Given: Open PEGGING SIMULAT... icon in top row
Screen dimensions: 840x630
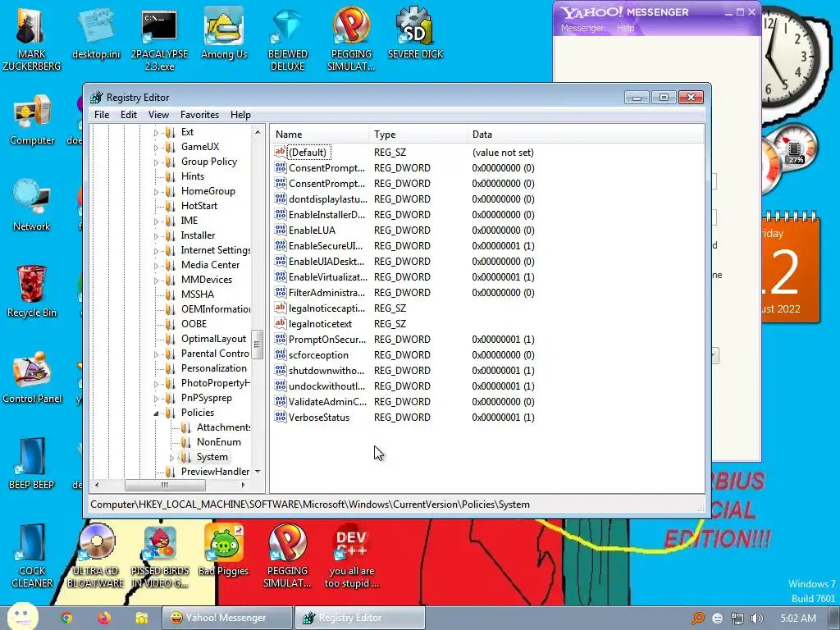Looking at the screenshot, I should 351,39.
